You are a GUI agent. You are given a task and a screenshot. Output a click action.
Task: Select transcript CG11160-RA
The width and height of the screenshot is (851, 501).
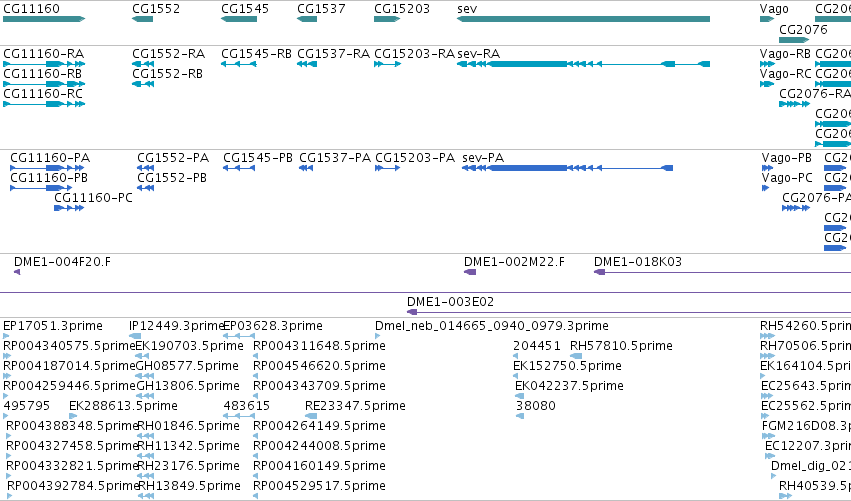point(44,64)
